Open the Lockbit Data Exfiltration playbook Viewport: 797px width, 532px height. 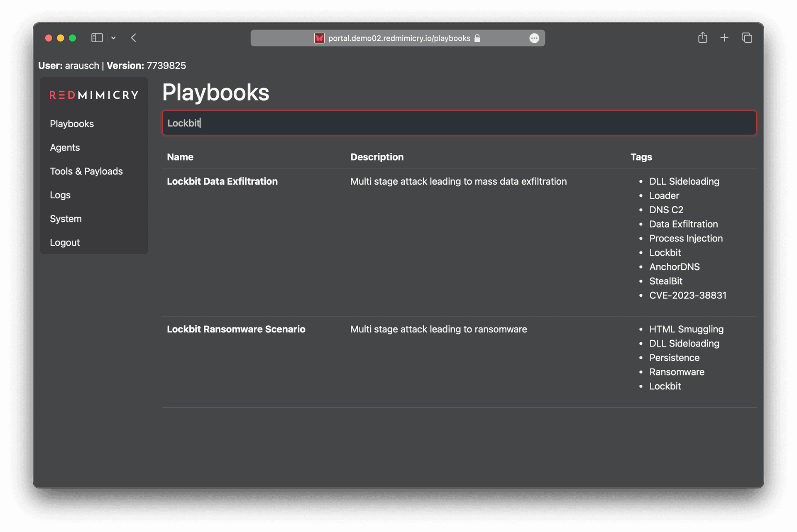[x=222, y=181]
